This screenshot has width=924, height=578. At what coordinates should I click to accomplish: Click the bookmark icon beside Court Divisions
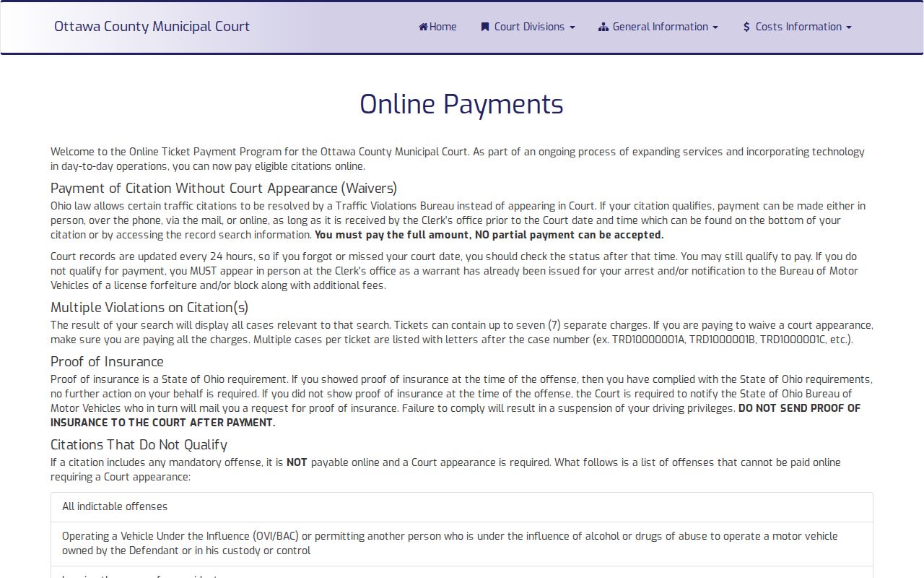tap(485, 27)
